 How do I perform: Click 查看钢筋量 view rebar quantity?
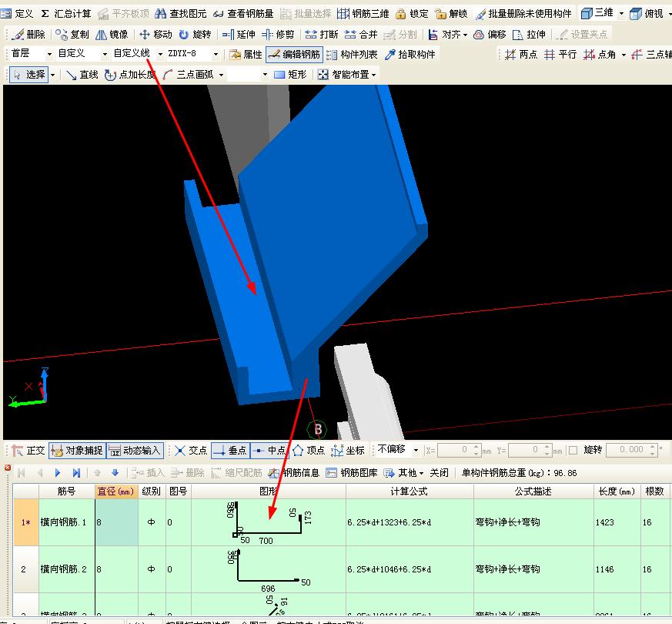click(243, 14)
